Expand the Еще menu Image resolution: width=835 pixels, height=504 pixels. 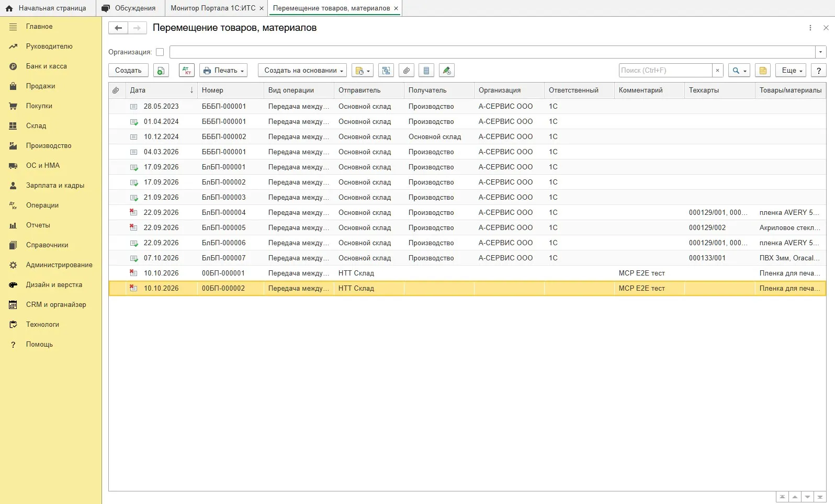(792, 71)
